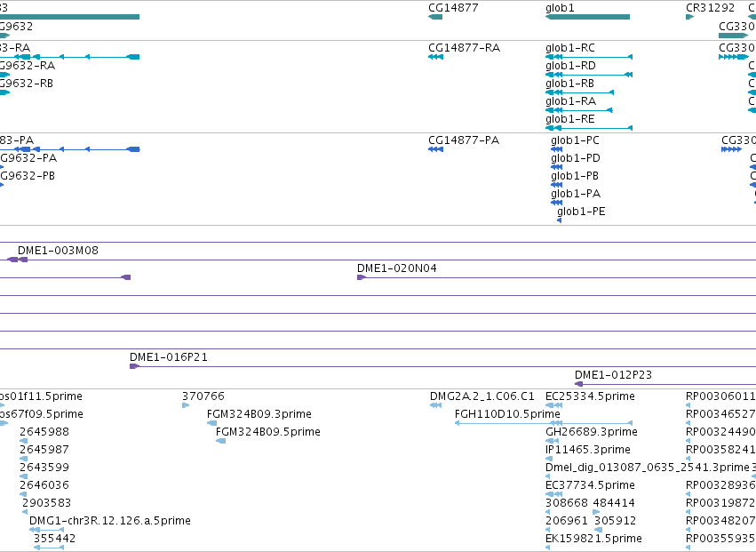Select the DME1-012P23 clone label
This screenshot has height=552, width=756.
(613, 375)
